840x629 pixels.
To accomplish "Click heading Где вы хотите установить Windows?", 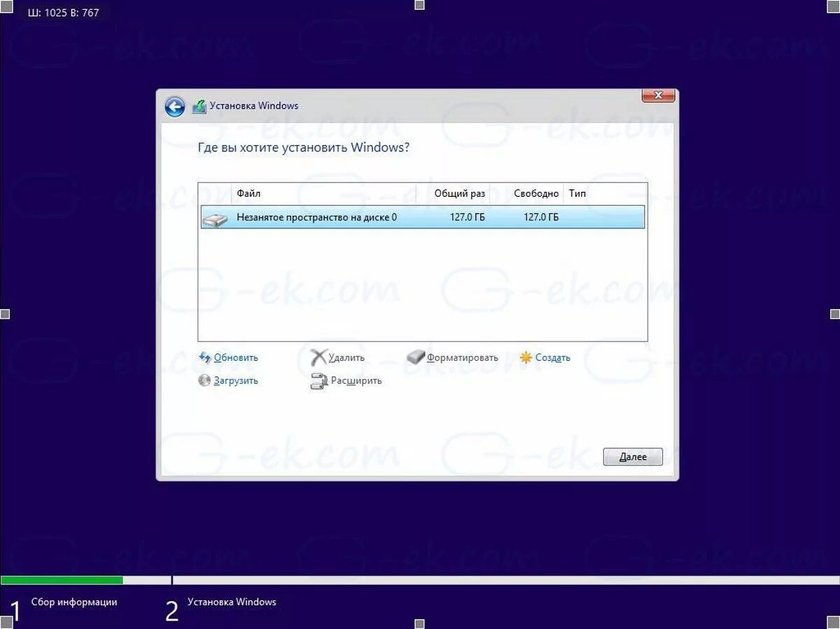I will coord(304,148).
